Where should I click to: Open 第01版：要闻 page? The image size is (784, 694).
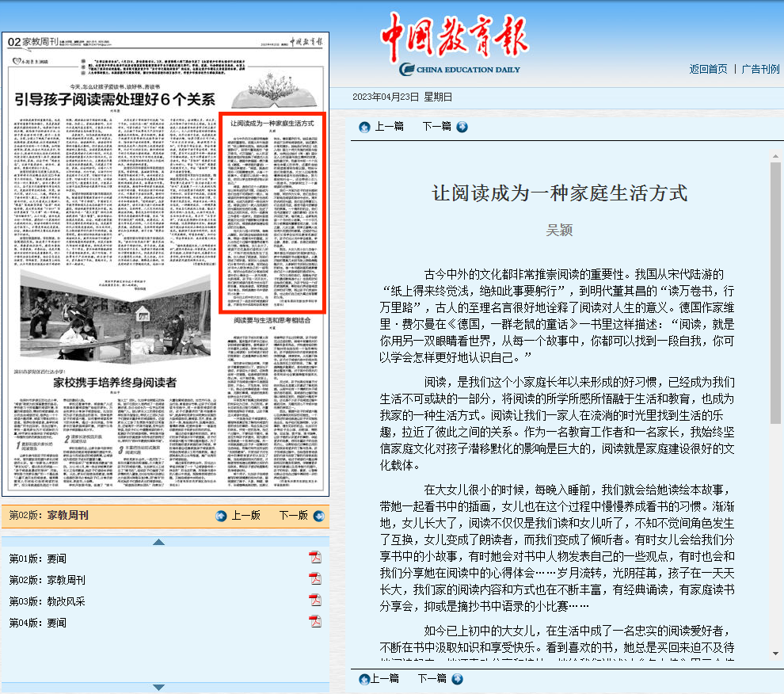click(x=37, y=559)
